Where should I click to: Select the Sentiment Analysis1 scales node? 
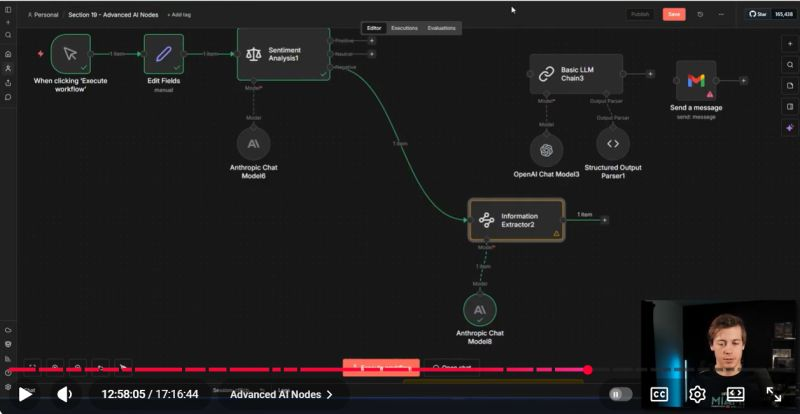click(283, 54)
